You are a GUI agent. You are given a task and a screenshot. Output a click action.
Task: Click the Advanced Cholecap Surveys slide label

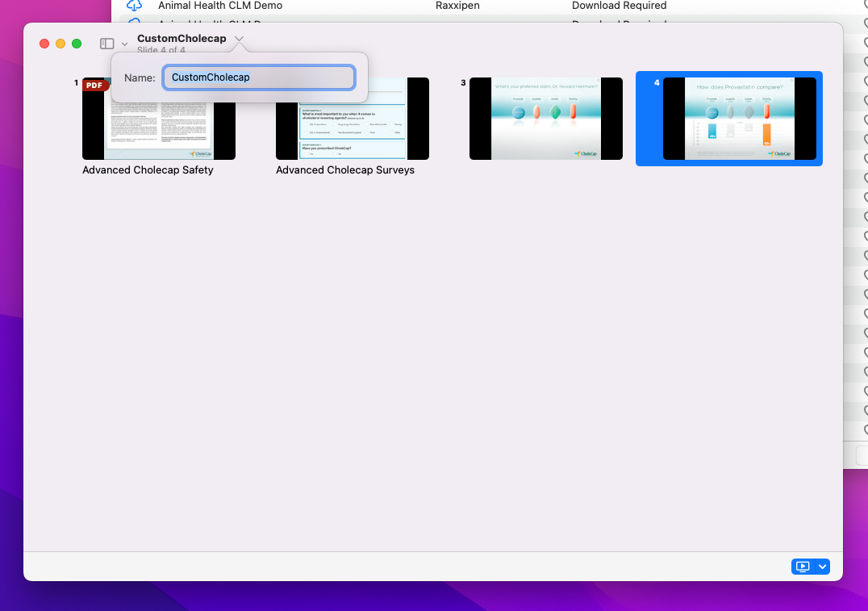point(344,170)
